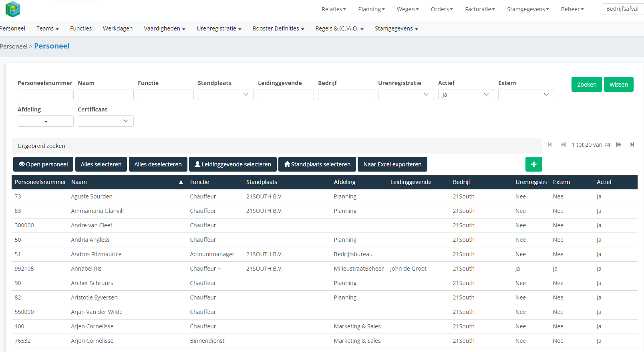Screen dimensions: 644x352
Task: Open Actief filter dropdown showing Ja
Action: [x=466, y=95]
